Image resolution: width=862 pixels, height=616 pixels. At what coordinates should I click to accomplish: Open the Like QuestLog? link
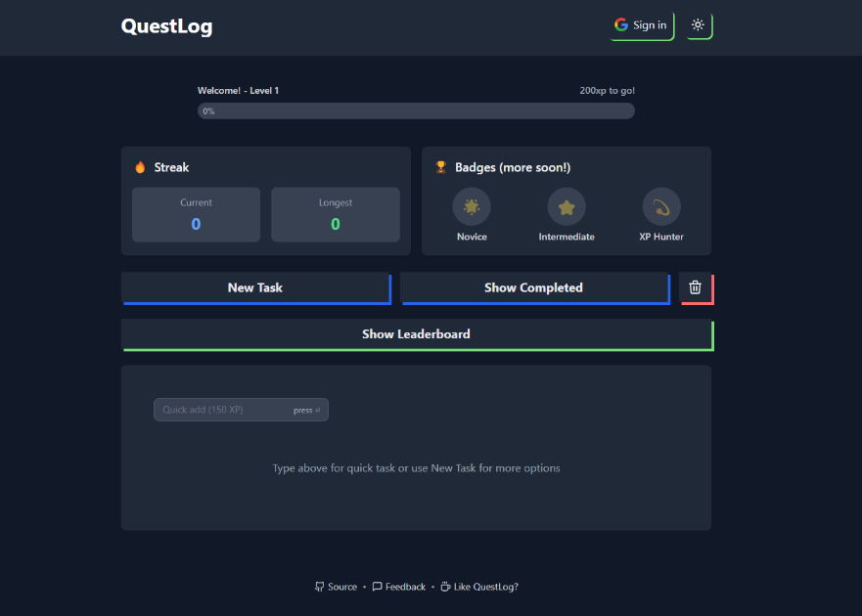tap(479, 587)
